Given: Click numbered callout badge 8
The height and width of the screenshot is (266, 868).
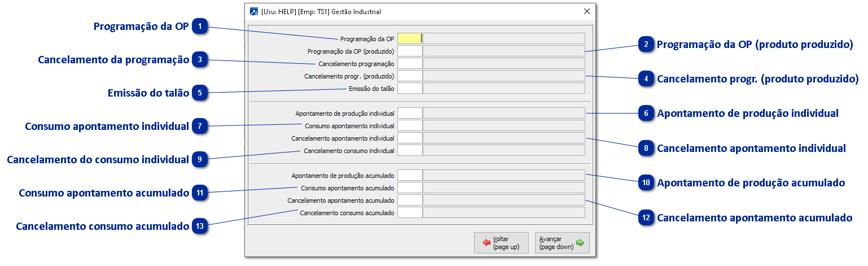Looking at the screenshot, I should 647,149.
